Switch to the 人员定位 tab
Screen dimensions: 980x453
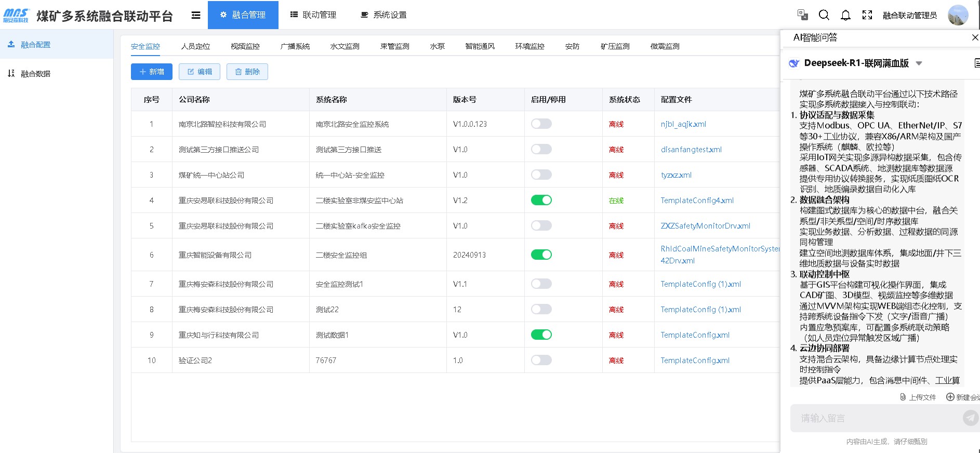point(195,46)
